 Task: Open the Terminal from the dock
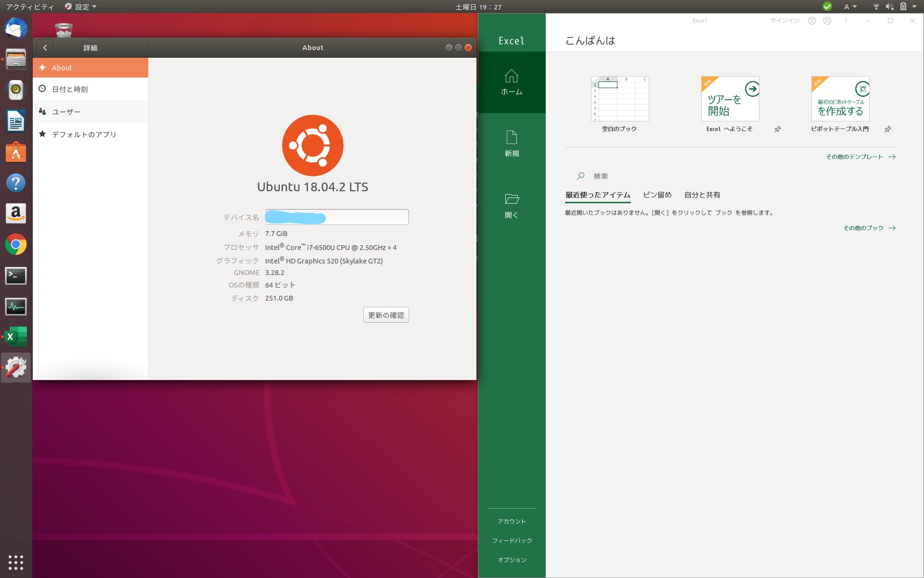[15, 276]
